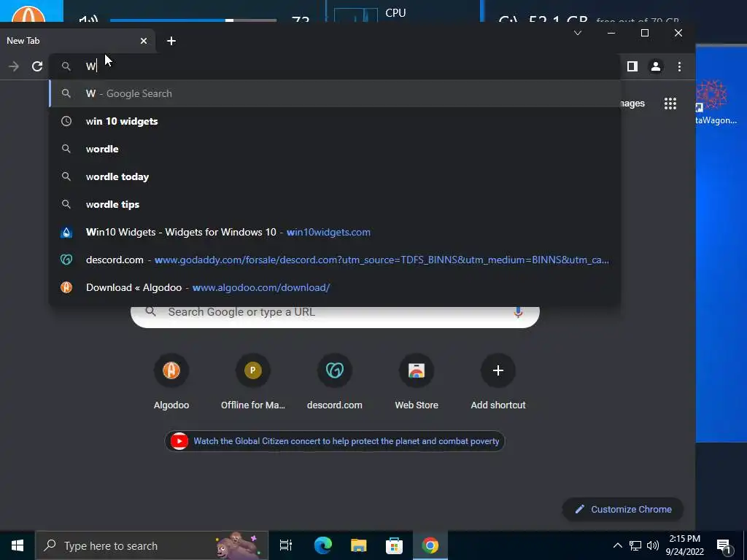Viewport: 747px width, 560px height.
Task: Start voice search with microphone icon
Action: 518,312
